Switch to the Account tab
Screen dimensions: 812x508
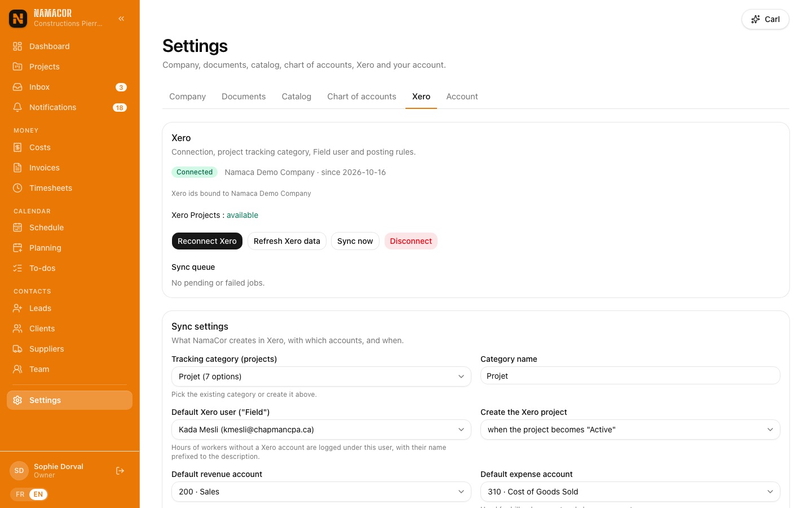(x=462, y=97)
